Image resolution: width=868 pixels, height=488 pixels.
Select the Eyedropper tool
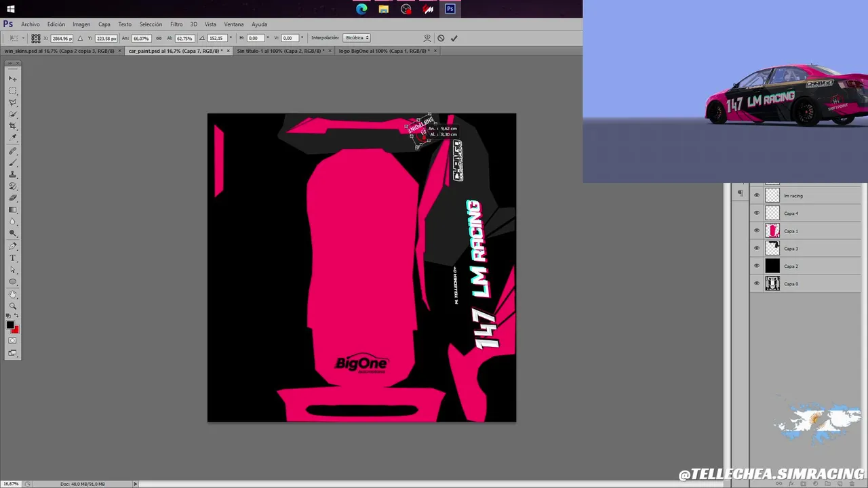[x=13, y=138]
